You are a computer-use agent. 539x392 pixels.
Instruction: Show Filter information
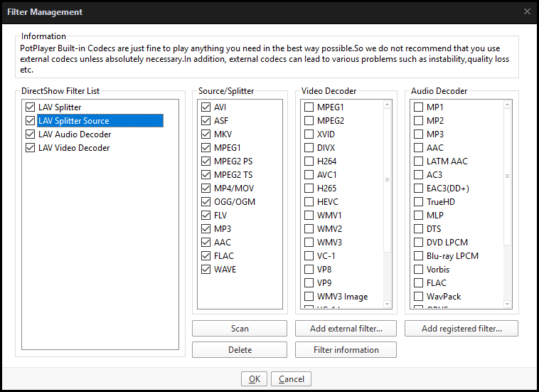coord(346,350)
